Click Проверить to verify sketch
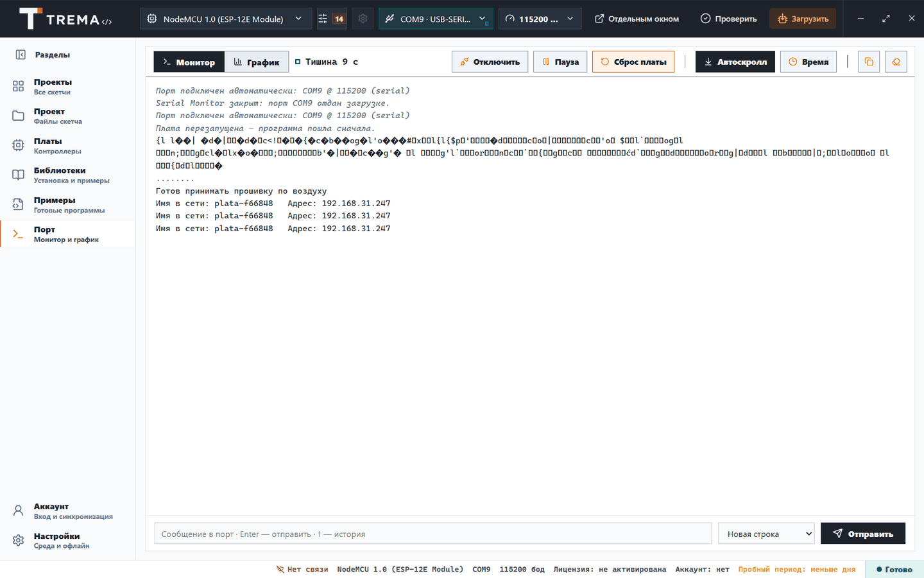This screenshot has width=924, height=578. click(x=728, y=19)
